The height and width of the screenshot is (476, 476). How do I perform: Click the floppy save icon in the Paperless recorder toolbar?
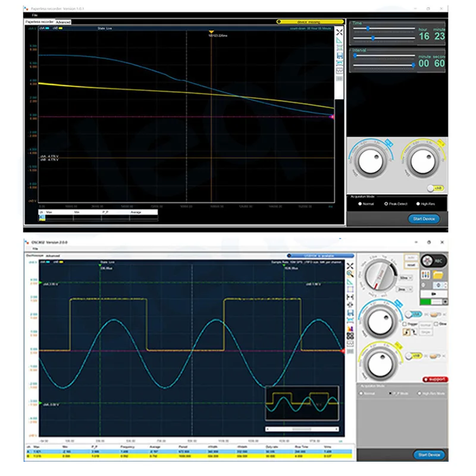pyautogui.click(x=339, y=55)
